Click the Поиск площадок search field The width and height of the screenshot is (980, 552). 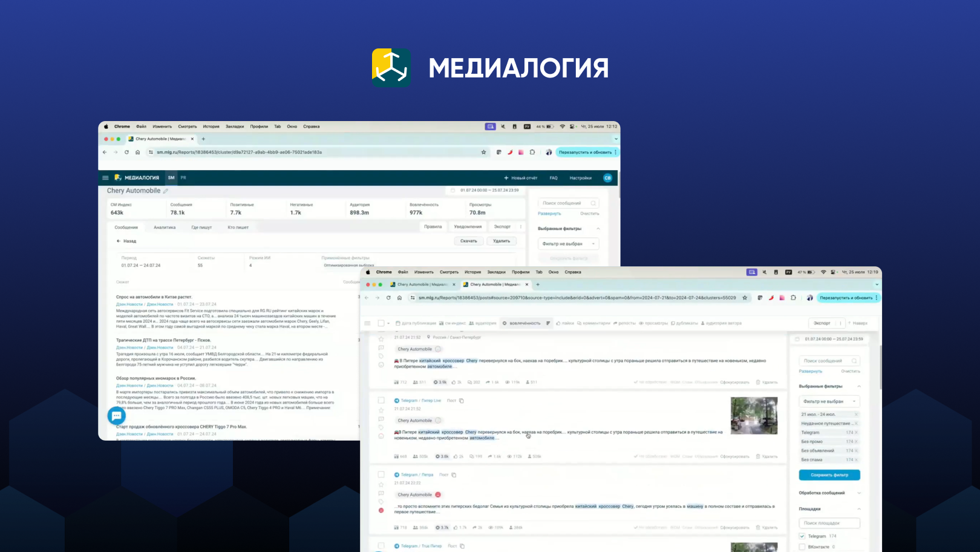click(x=829, y=523)
